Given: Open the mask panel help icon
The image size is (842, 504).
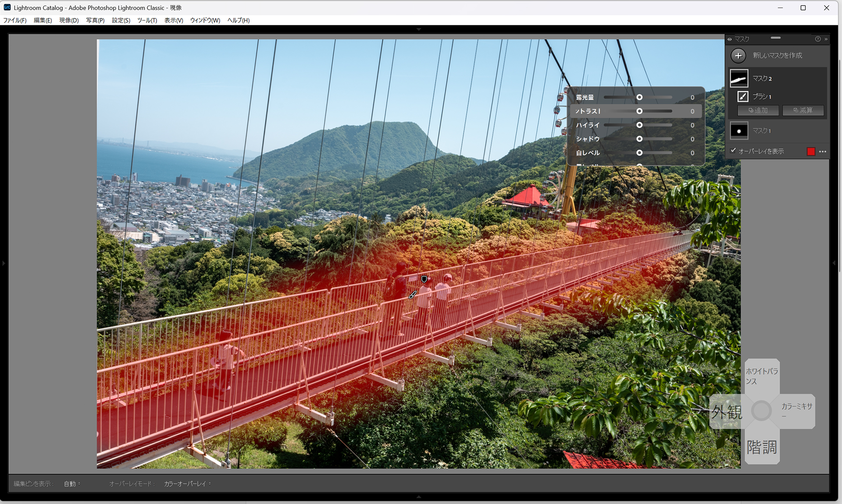Looking at the screenshot, I should (x=818, y=39).
